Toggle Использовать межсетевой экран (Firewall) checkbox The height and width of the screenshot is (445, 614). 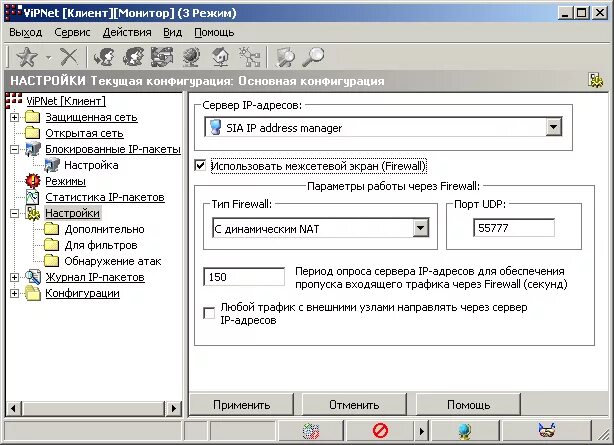(x=200, y=165)
